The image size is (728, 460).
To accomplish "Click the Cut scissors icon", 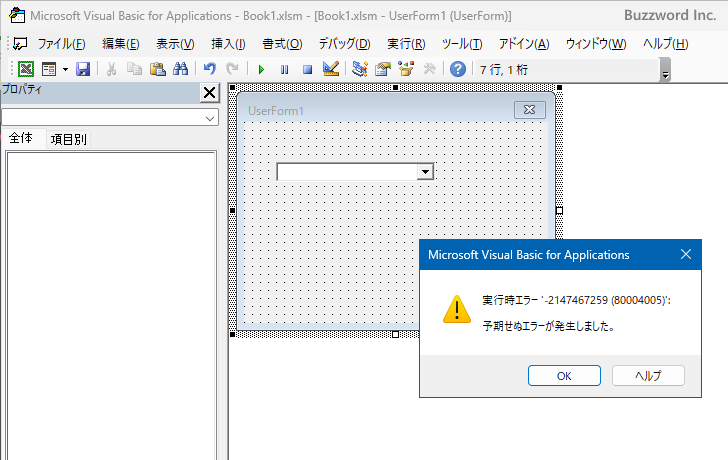I will pyautogui.click(x=111, y=69).
